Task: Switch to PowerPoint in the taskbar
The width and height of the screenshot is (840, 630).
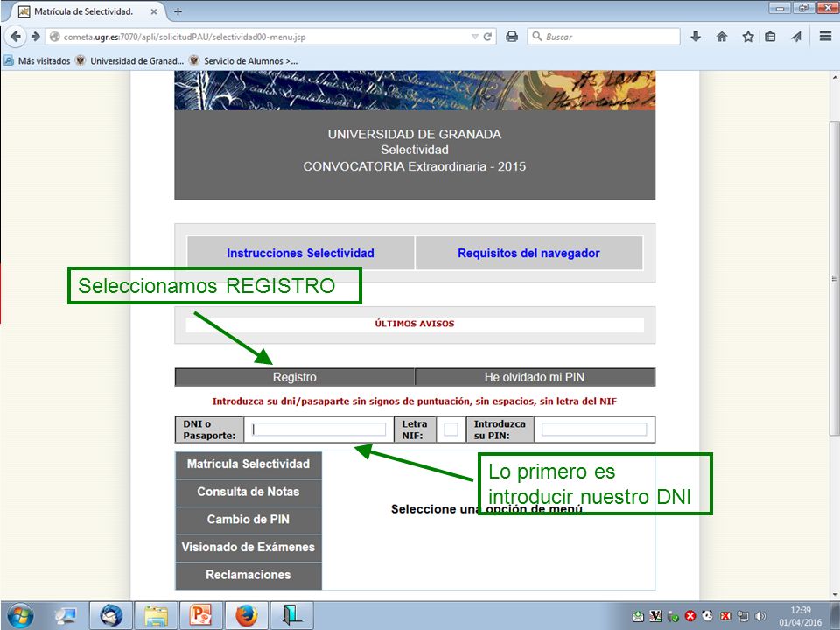Action: point(201,615)
